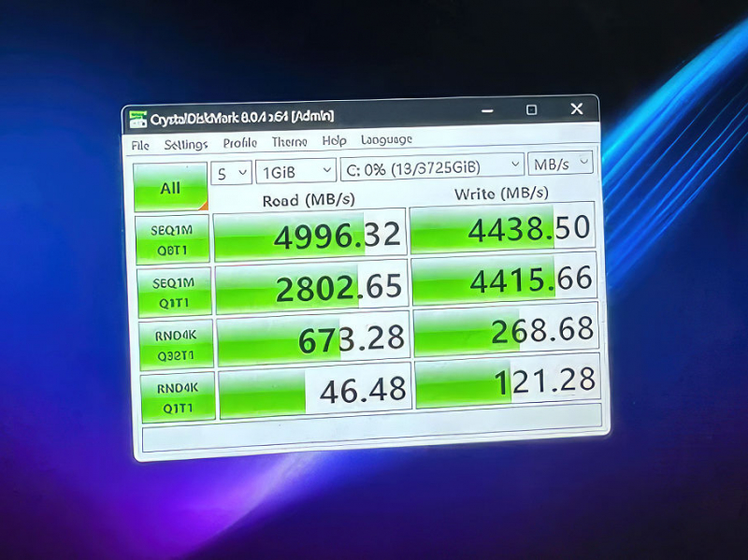
Task: Start all benchmarks with the All button
Action: click(170, 188)
